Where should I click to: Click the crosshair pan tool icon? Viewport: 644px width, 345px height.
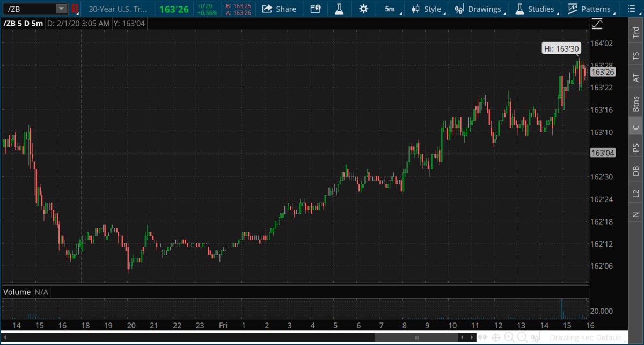pos(496,338)
